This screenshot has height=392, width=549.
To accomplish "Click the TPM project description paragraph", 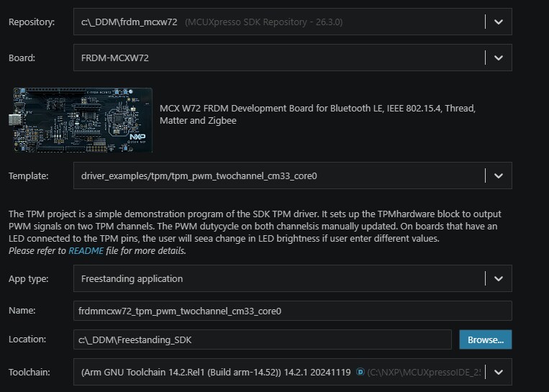I will [x=255, y=226].
